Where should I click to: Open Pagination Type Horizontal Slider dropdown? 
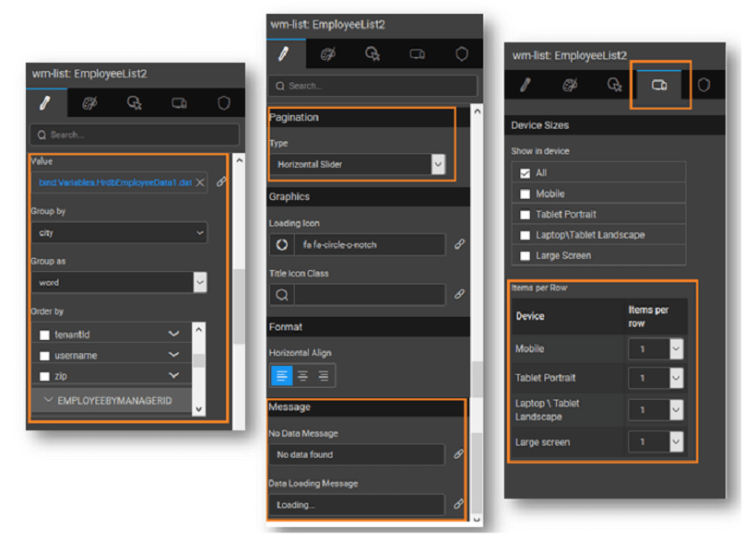358,164
